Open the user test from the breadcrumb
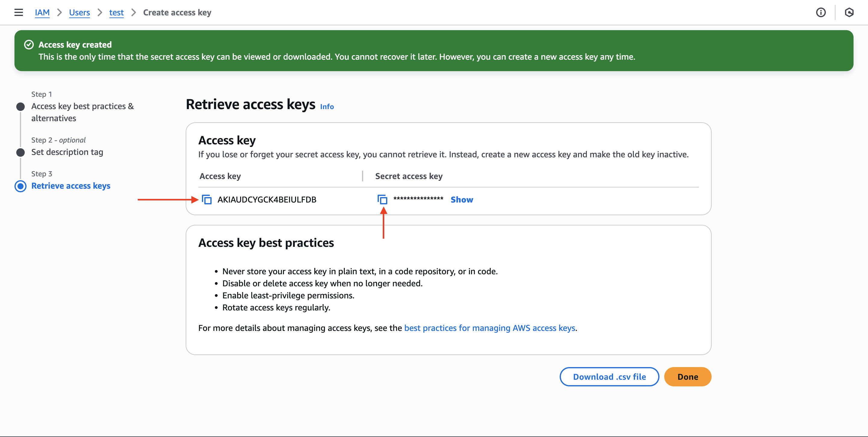Image resolution: width=868 pixels, height=437 pixels. point(116,12)
